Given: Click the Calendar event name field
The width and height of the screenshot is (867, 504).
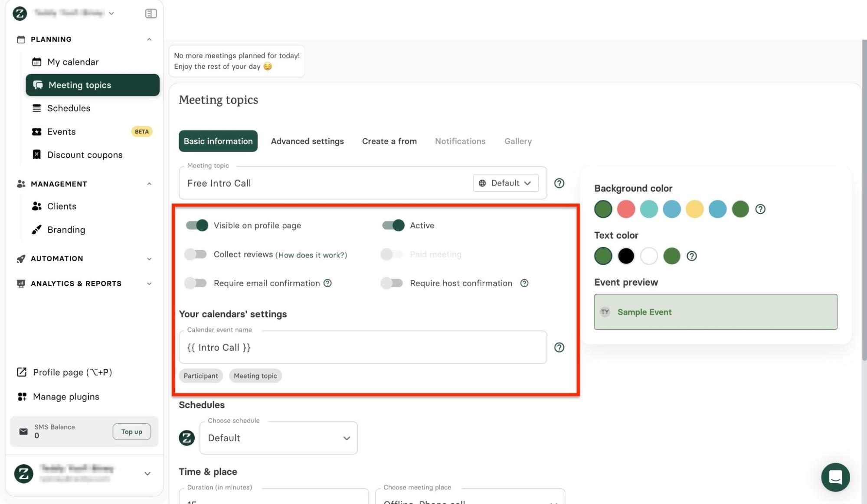Looking at the screenshot, I should 362,348.
